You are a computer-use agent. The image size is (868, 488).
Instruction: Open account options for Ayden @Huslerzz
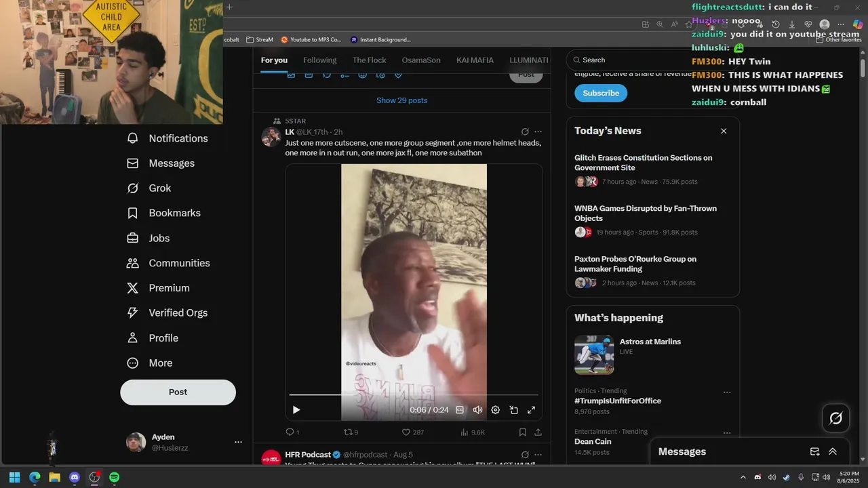click(238, 442)
